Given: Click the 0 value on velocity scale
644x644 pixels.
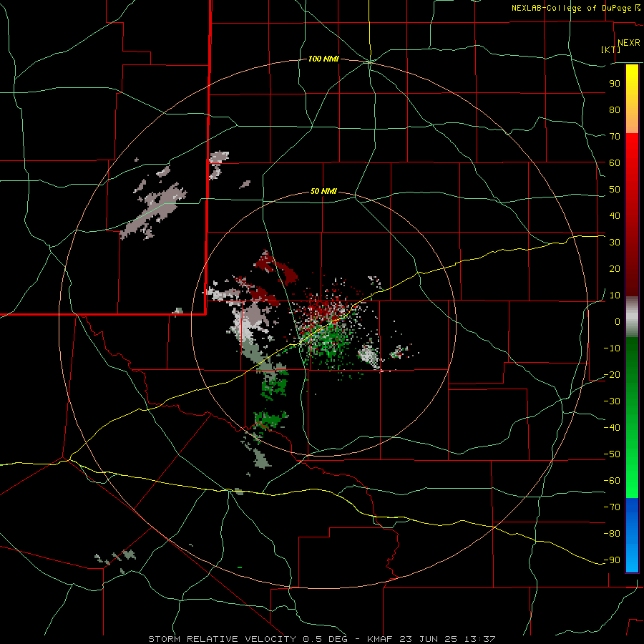Looking at the screenshot, I should (x=618, y=322).
